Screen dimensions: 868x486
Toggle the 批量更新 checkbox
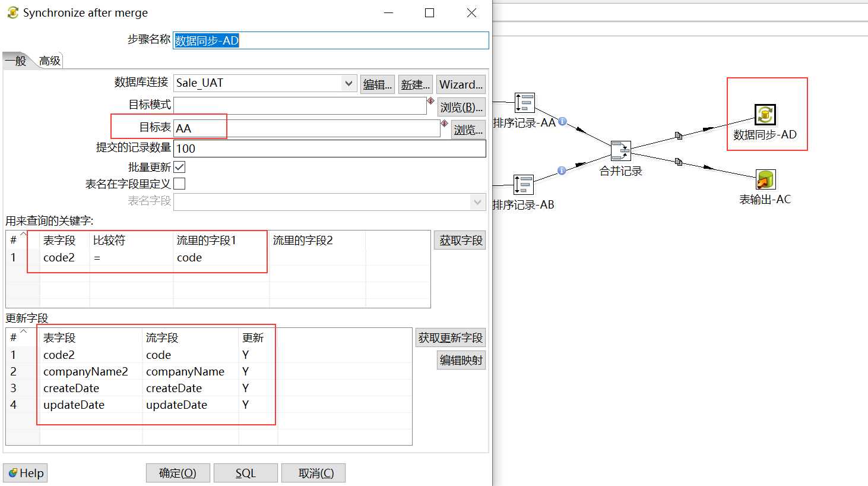pos(179,167)
